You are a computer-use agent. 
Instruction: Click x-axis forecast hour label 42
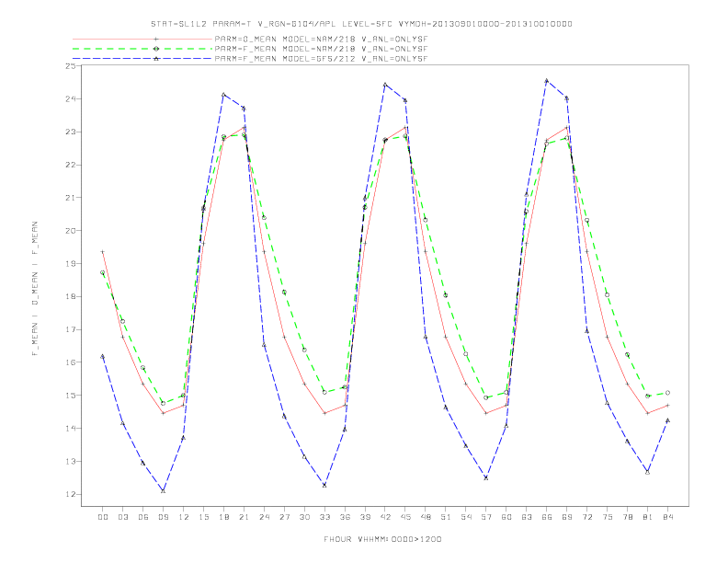point(385,517)
